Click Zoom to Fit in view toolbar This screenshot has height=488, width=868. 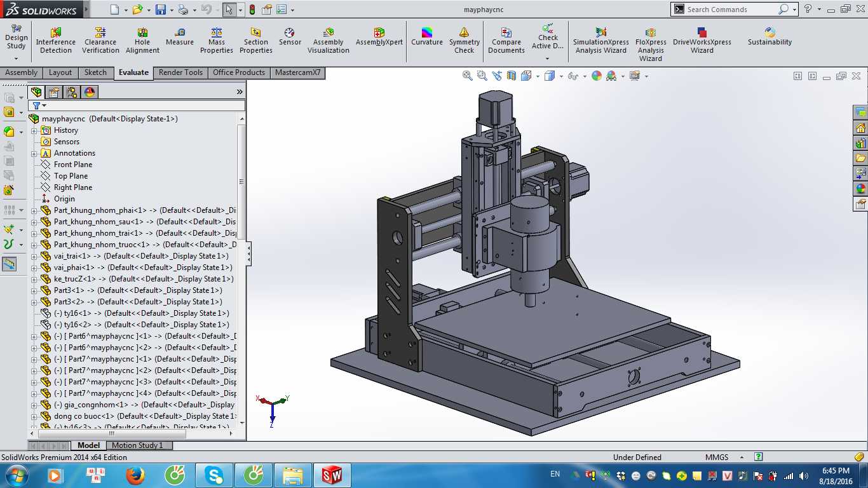pyautogui.click(x=468, y=76)
